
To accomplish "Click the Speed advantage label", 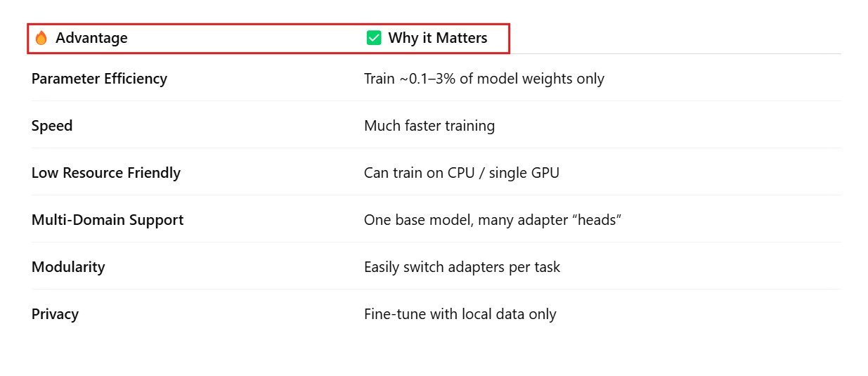I will [52, 126].
